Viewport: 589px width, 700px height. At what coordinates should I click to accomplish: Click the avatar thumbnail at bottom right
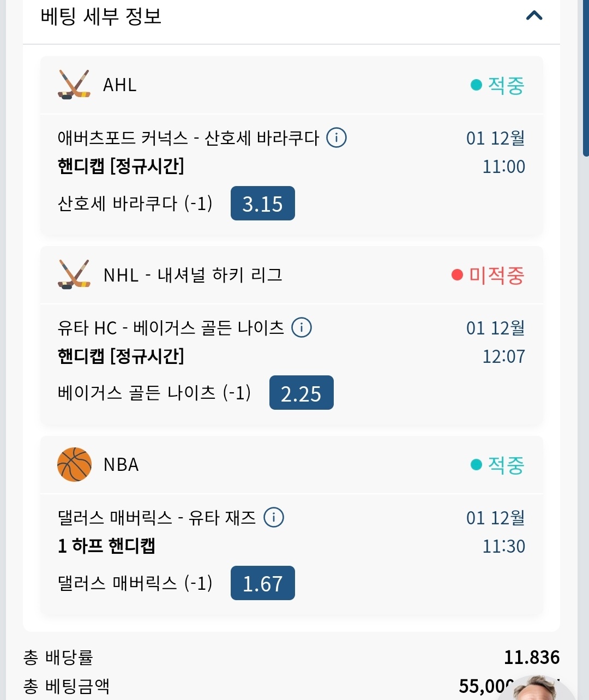[x=537, y=690]
